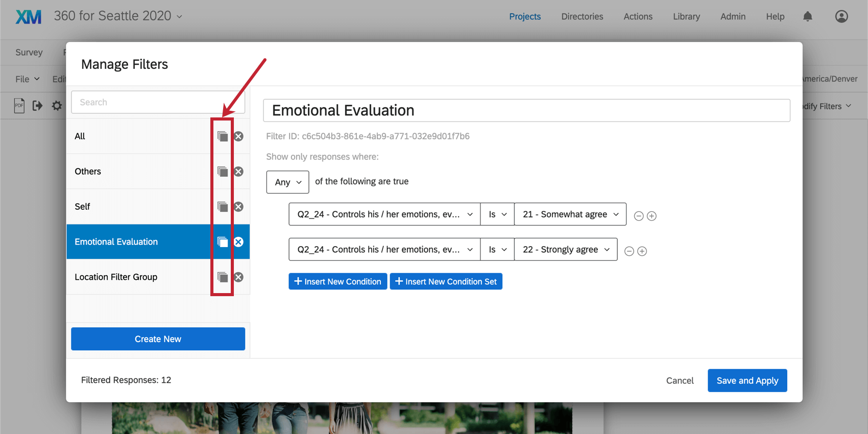Duplicate the Location Filter Group
868x434 pixels.
tap(223, 277)
